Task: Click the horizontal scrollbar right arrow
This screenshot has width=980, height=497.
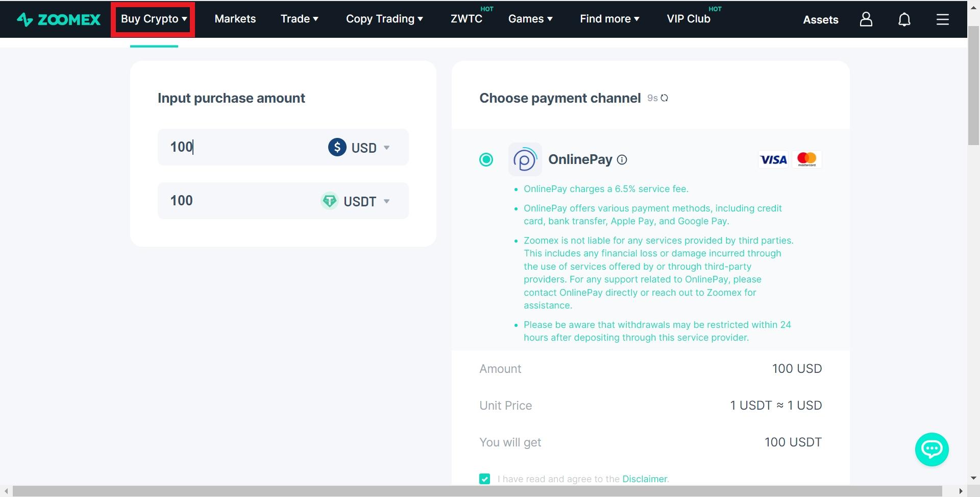Action: pos(961,491)
